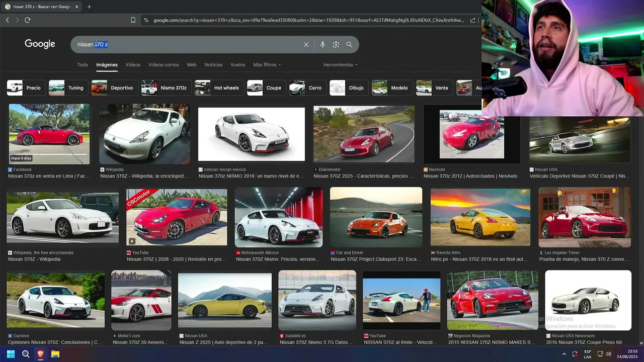
Task: Open the Wikipedia white 370Z enciclopedia thumbnail
Action: coord(144,134)
